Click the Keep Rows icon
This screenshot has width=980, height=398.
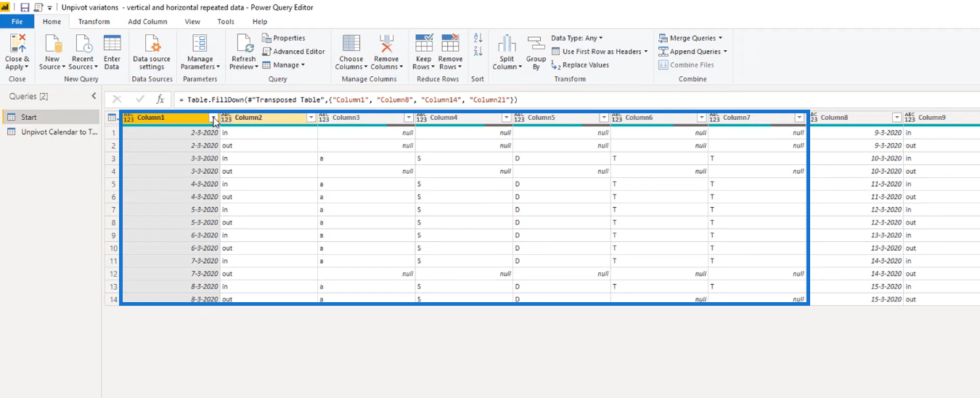[x=423, y=43]
